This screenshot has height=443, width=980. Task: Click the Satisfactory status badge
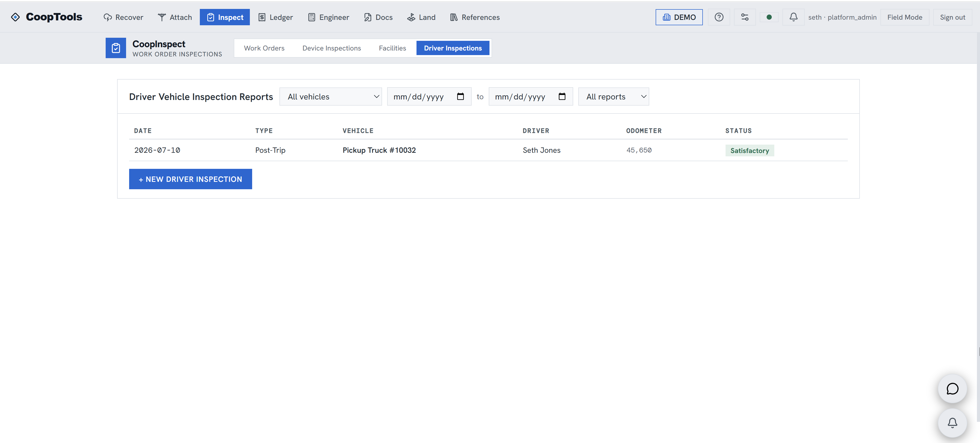pos(750,150)
